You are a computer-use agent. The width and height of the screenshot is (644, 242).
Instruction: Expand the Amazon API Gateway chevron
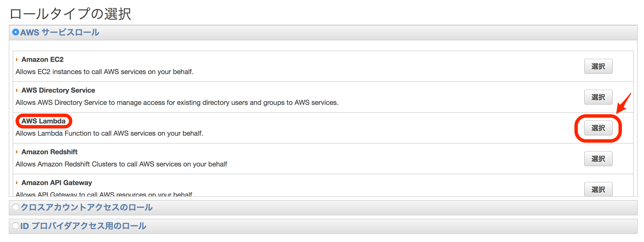[17, 183]
